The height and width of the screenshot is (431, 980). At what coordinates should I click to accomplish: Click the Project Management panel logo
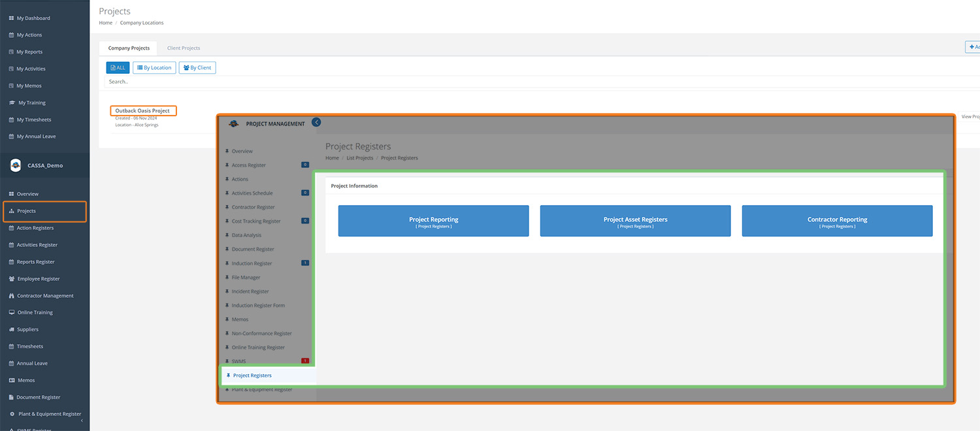(x=234, y=124)
